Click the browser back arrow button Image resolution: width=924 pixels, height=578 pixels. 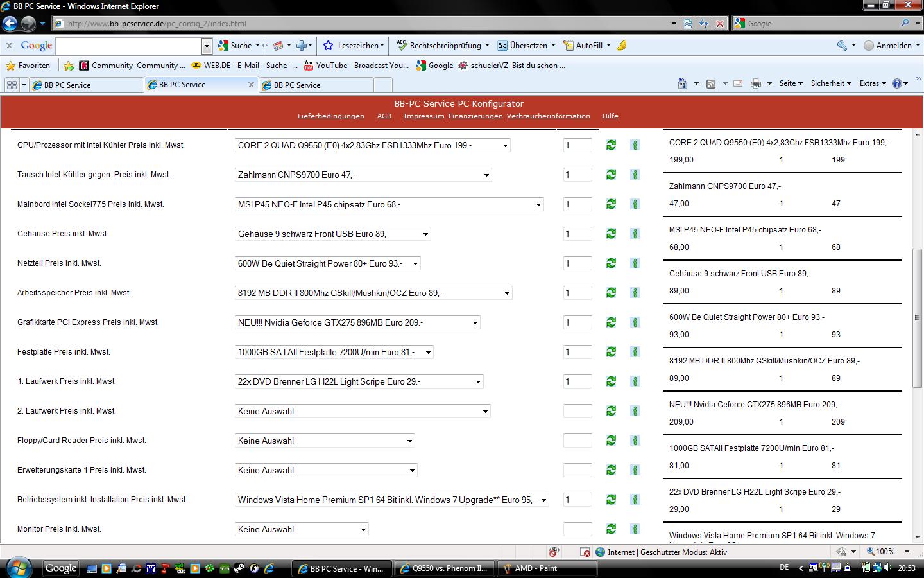10,24
